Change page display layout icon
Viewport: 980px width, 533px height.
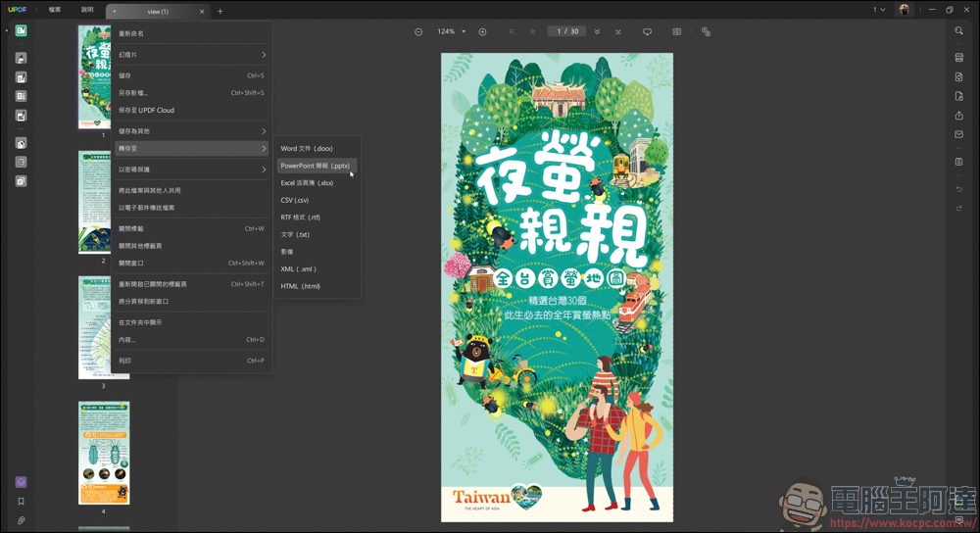pyautogui.click(x=676, y=32)
